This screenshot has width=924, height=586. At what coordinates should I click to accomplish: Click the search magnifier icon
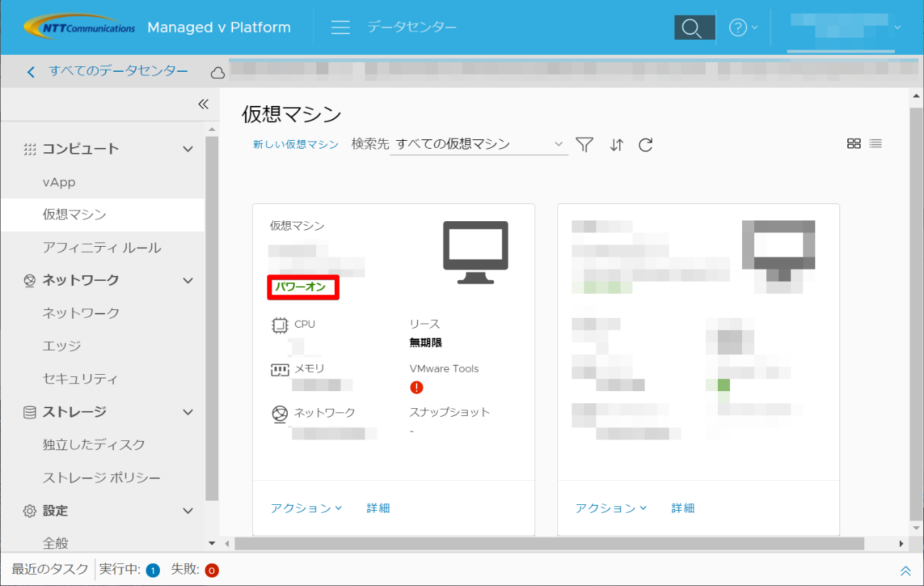[694, 28]
